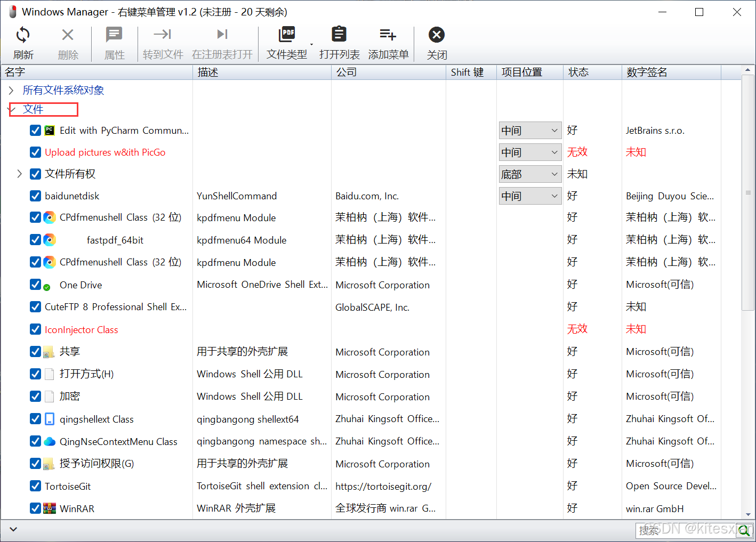The height and width of the screenshot is (542, 756).
Task: Toggle the One Drive checkbox
Action: 35,285
